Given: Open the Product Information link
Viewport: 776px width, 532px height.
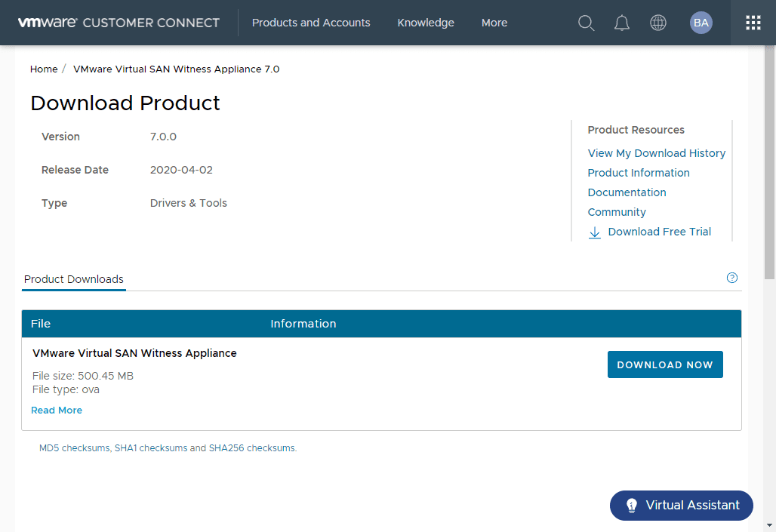Looking at the screenshot, I should point(639,173).
